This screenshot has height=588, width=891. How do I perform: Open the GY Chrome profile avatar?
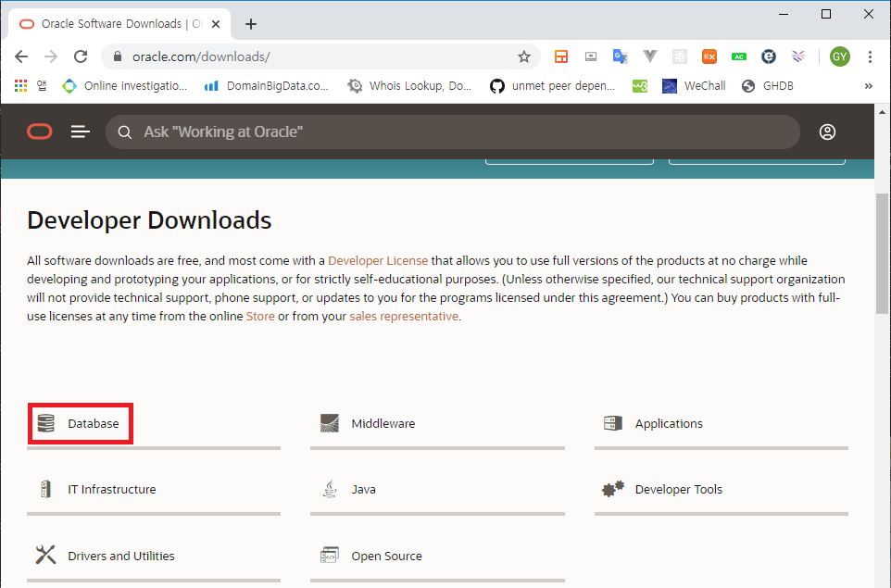(840, 56)
